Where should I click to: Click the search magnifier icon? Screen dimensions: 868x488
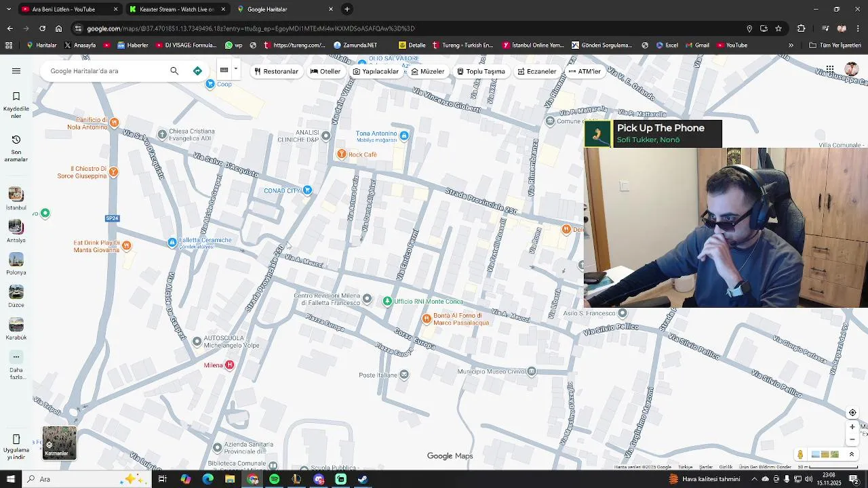click(x=174, y=70)
